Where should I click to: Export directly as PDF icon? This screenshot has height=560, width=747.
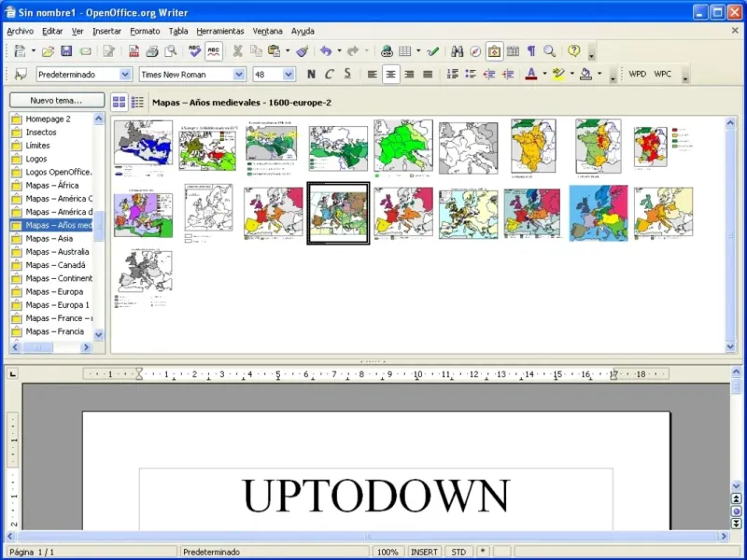(134, 51)
